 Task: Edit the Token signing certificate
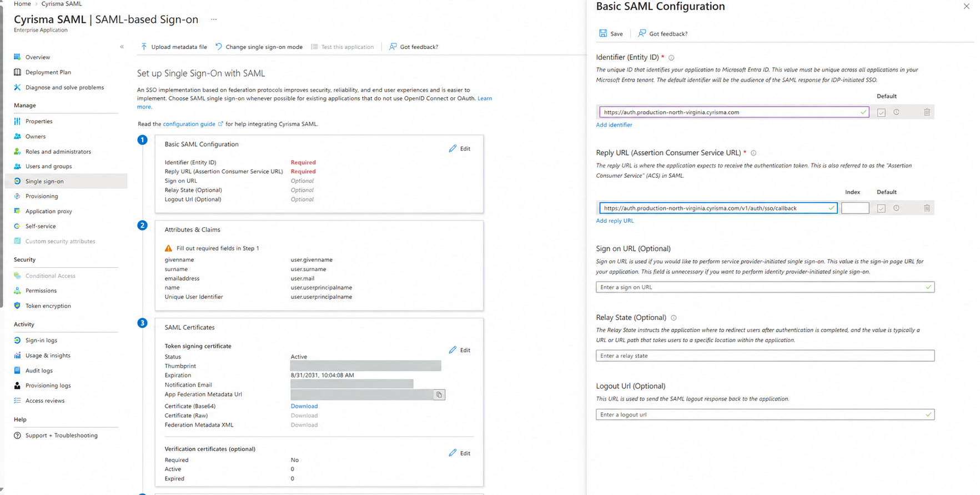coord(460,350)
